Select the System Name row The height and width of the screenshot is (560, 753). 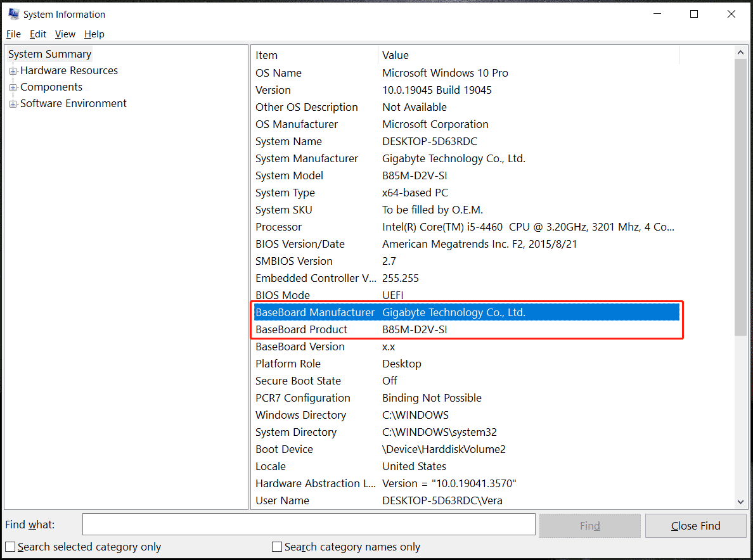[x=467, y=141]
